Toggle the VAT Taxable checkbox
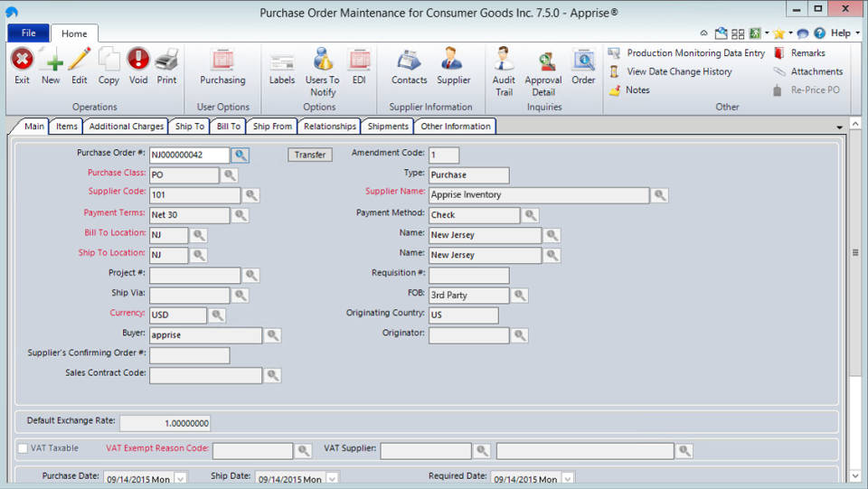868x489 pixels. click(x=24, y=448)
